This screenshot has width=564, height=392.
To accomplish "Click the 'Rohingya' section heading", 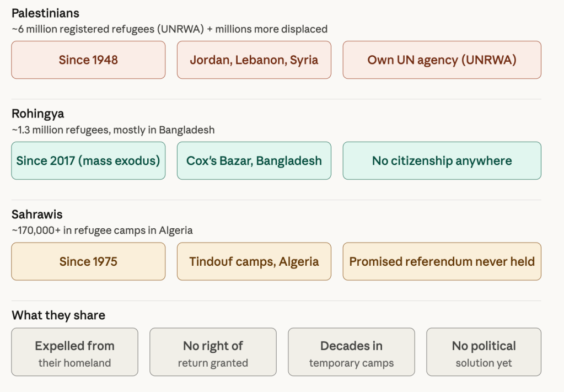I will click(x=37, y=114).
